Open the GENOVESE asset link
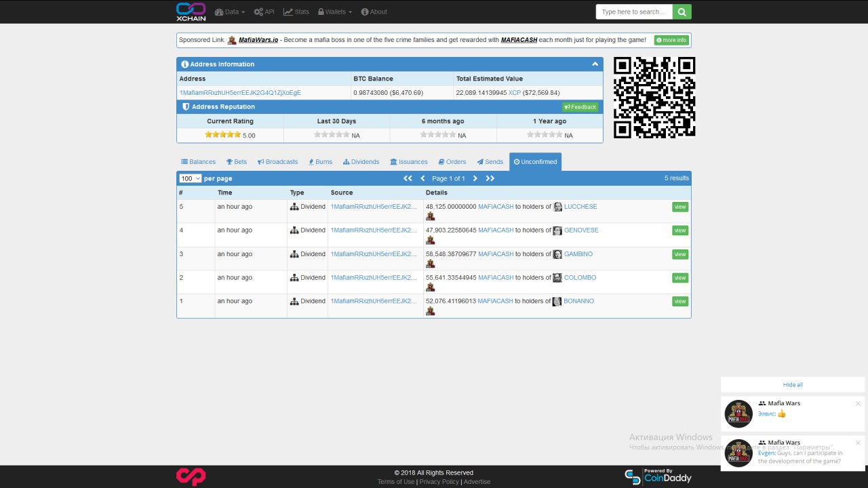 (x=581, y=230)
